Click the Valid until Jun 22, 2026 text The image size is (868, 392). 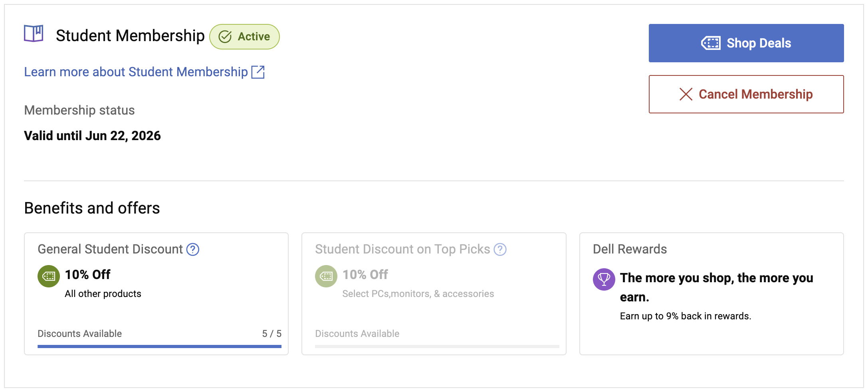pyautogui.click(x=92, y=136)
